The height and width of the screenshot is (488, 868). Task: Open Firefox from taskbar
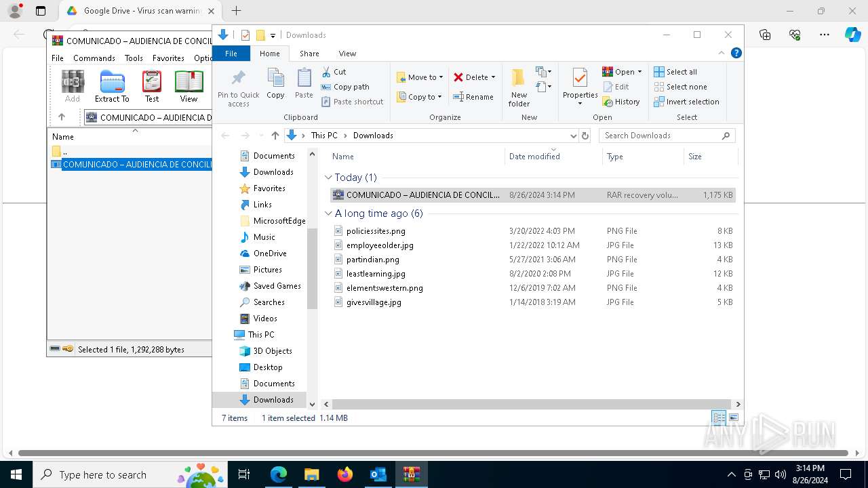point(345,474)
